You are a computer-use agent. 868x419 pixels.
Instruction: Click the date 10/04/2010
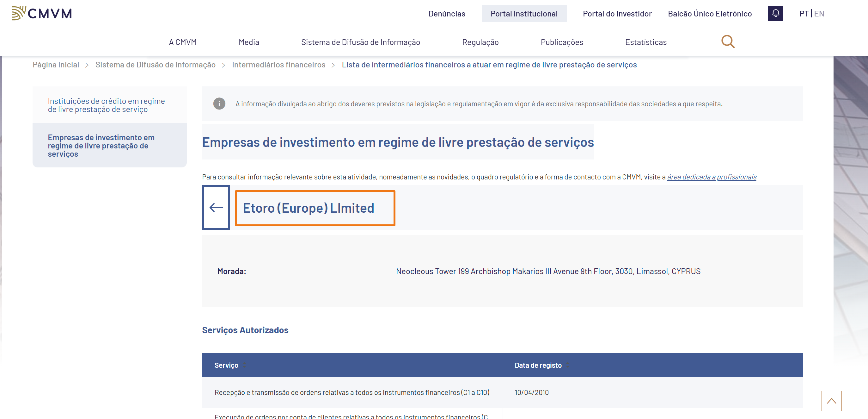pyautogui.click(x=531, y=392)
